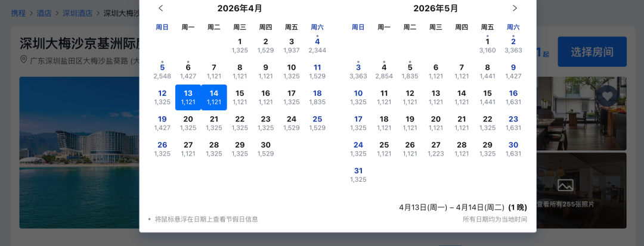This screenshot has width=644, height=246.
Task: Select May 5 priced 1,835
Action: pyautogui.click(x=410, y=71)
